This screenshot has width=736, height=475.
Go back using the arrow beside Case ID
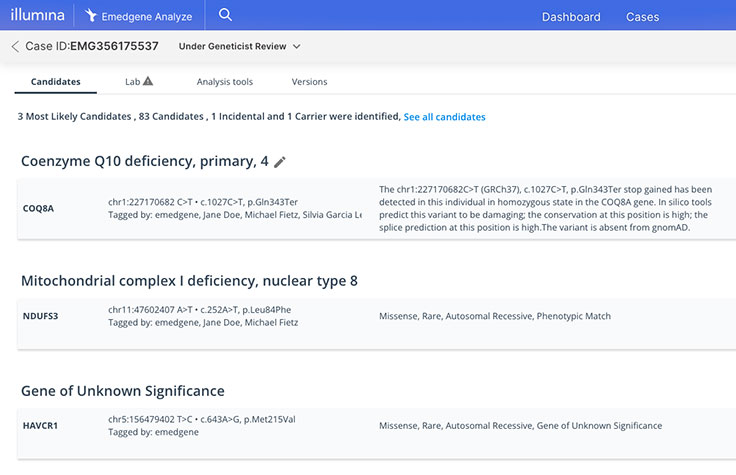(x=15, y=46)
